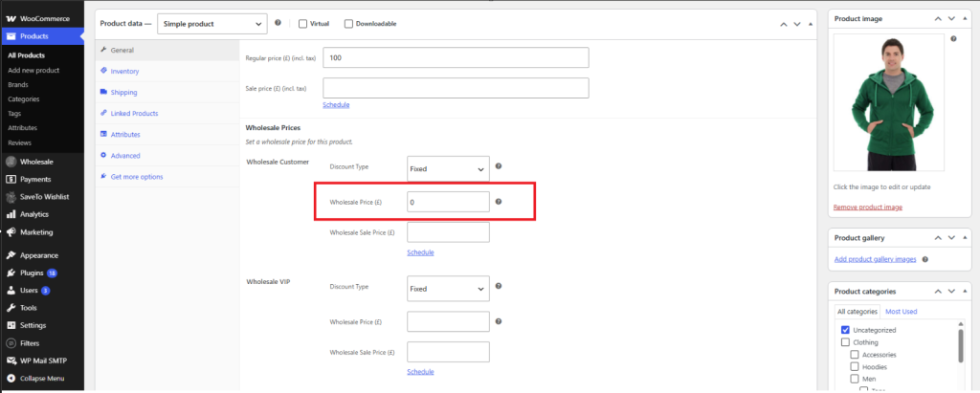Click the Regular price input field
Image resolution: width=980 pixels, height=393 pixels.
pos(456,57)
